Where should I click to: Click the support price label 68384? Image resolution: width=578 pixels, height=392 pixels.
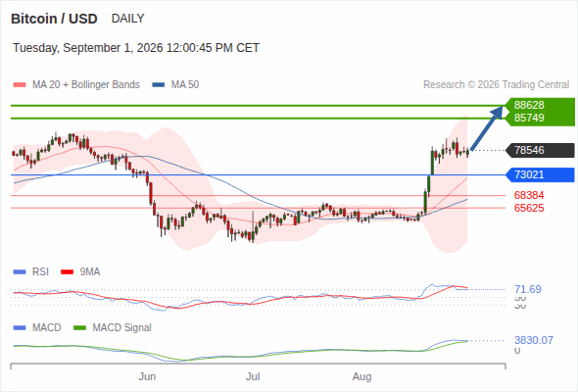click(x=529, y=195)
